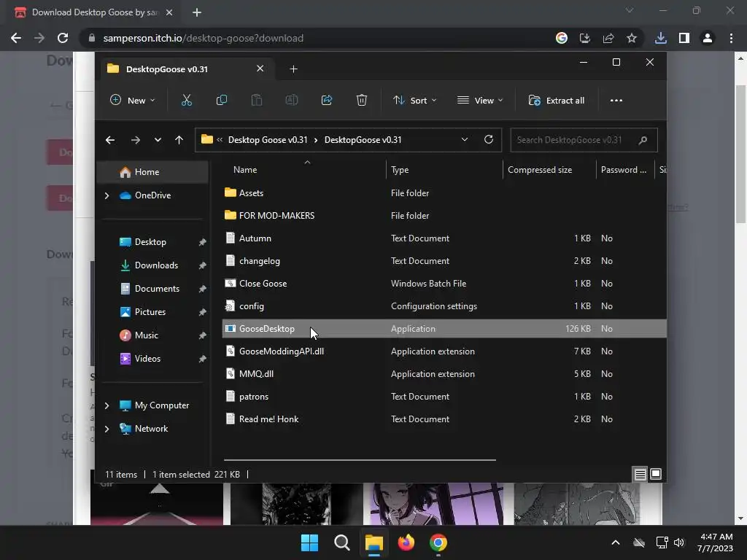The image size is (747, 560).
Task: Toggle Chrome side panel icon
Action: 684,38
